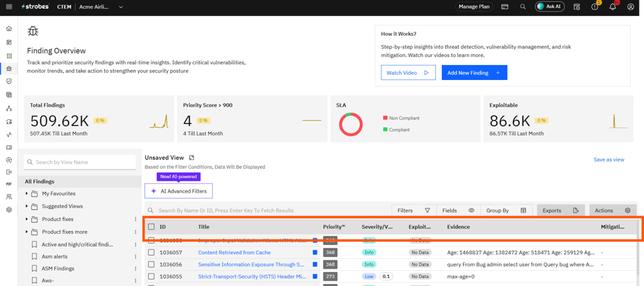This screenshot has width=644, height=286.
Task: Open AI Advanced Filters
Action: click(x=179, y=191)
